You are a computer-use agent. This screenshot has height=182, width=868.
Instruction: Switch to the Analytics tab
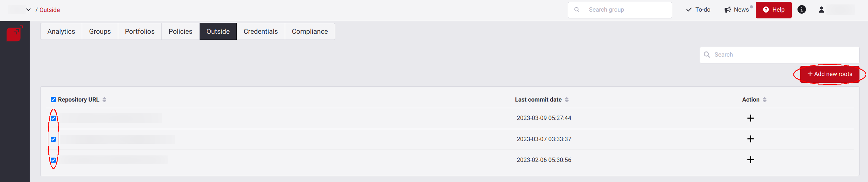tap(61, 31)
